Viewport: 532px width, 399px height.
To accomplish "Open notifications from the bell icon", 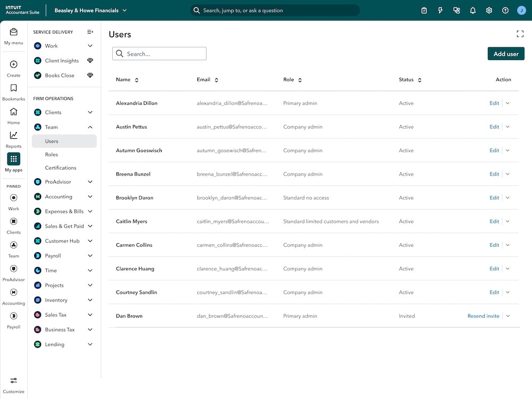I will coord(472,10).
